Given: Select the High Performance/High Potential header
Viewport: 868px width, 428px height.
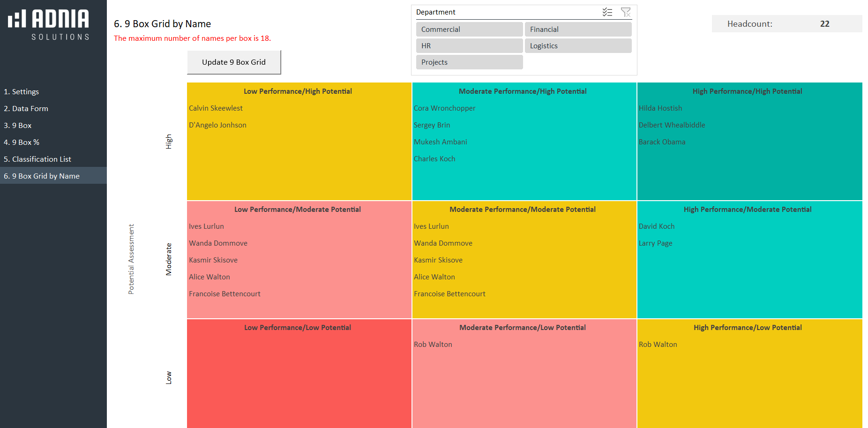Looking at the screenshot, I should (x=747, y=91).
